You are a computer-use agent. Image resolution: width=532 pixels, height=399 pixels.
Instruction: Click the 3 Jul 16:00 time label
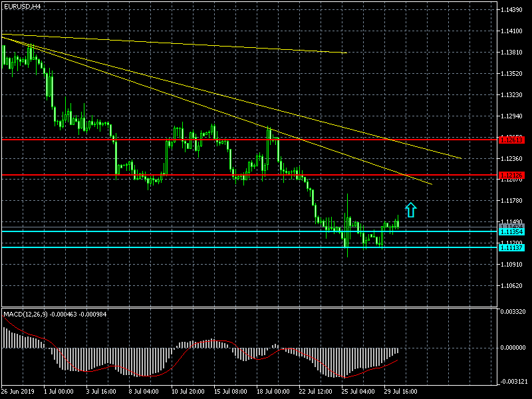[101, 391]
